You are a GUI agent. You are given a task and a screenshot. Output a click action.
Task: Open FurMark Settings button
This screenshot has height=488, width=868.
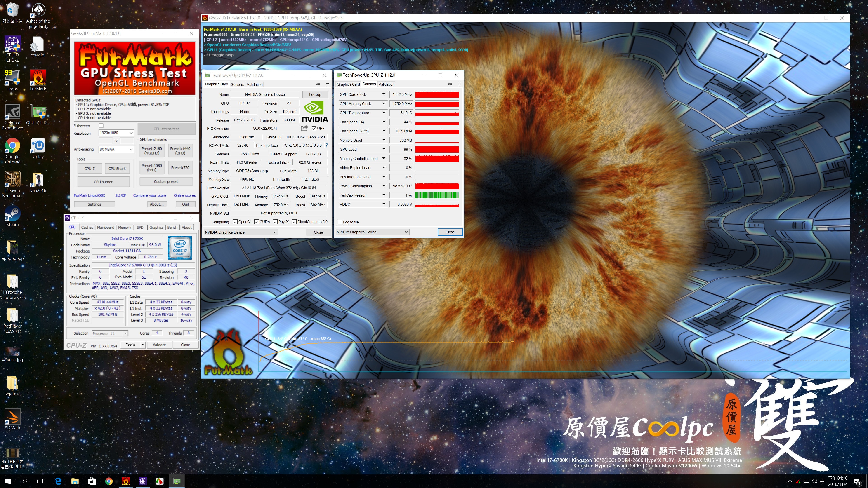point(94,204)
